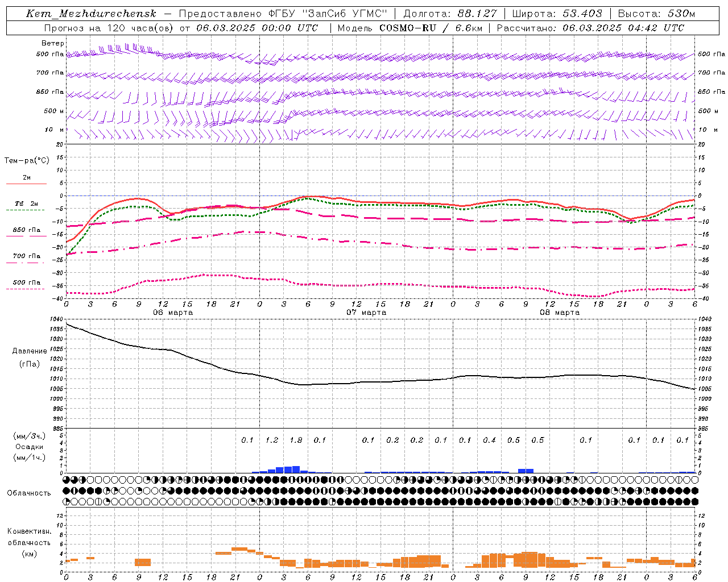Click the 'Td 2м' dew point legend entry

27,203
